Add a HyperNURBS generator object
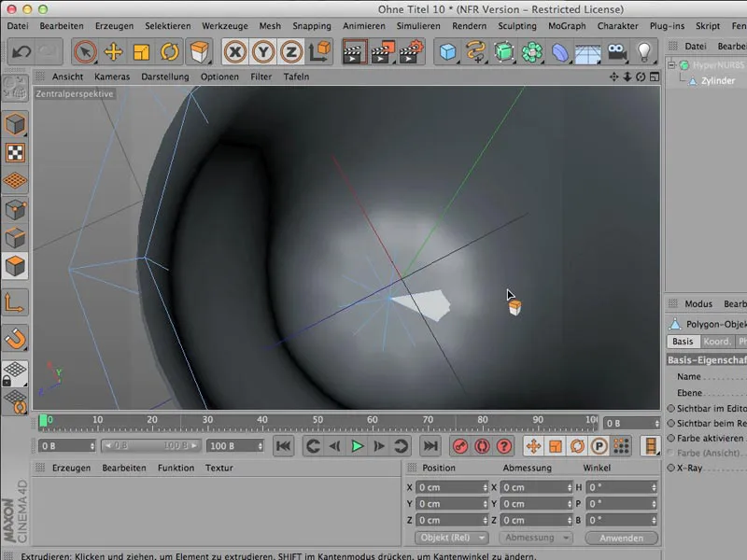This screenshot has height=560, width=747. tap(504, 51)
